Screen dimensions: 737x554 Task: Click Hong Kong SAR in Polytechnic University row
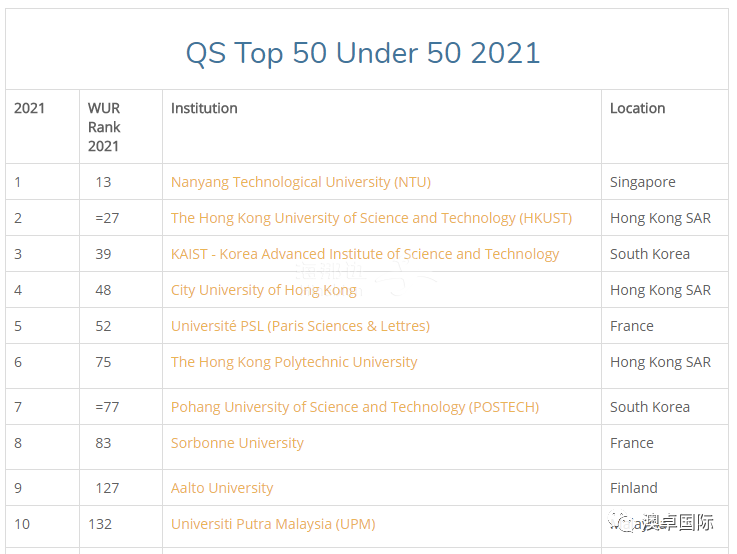pos(660,362)
